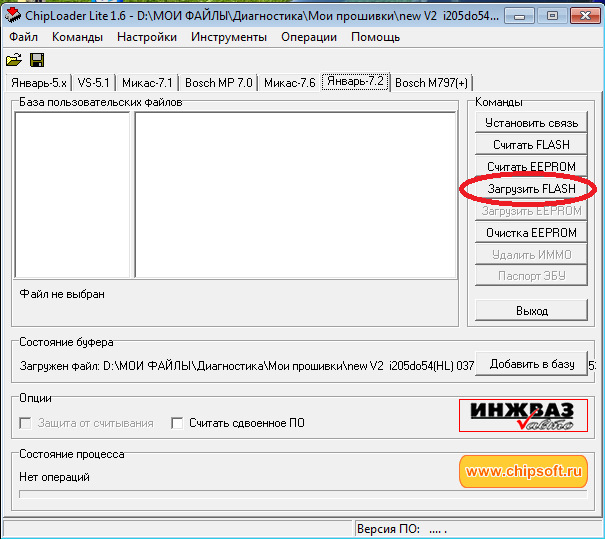Click the Выход button
This screenshot has width=605, height=539.
[x=531, y=311]
